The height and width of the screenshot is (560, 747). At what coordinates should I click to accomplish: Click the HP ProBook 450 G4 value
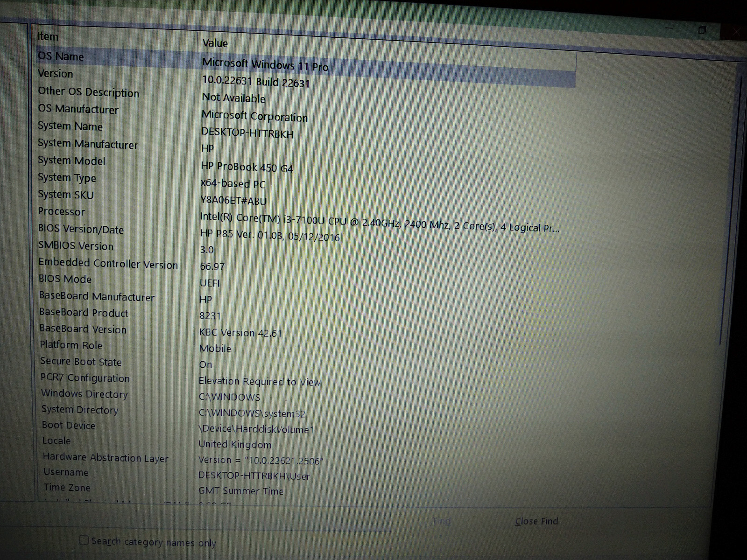[x=247, y=167]
